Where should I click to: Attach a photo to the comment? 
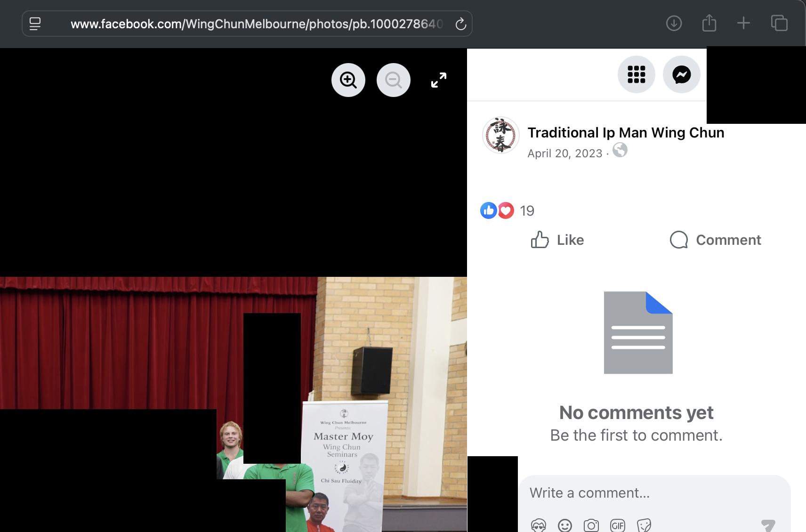[591, 525]
